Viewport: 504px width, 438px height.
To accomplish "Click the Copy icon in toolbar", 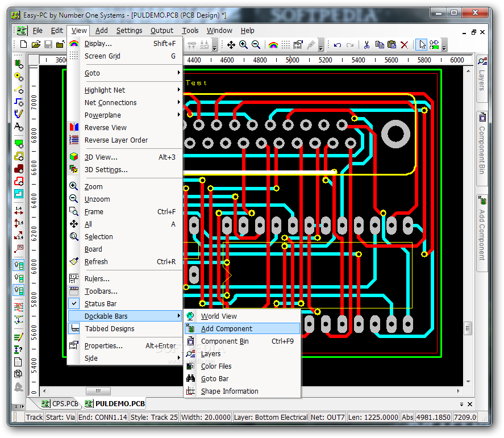I will [380, 45].
